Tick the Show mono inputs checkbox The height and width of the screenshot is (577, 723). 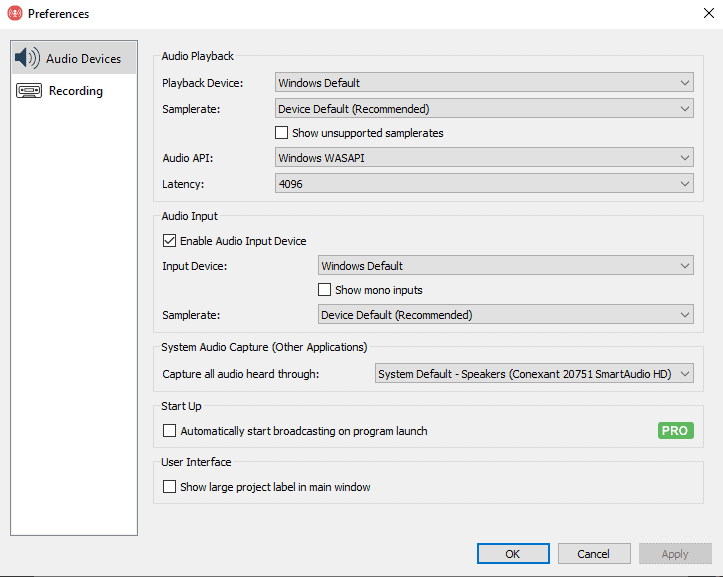click(325, 290)
